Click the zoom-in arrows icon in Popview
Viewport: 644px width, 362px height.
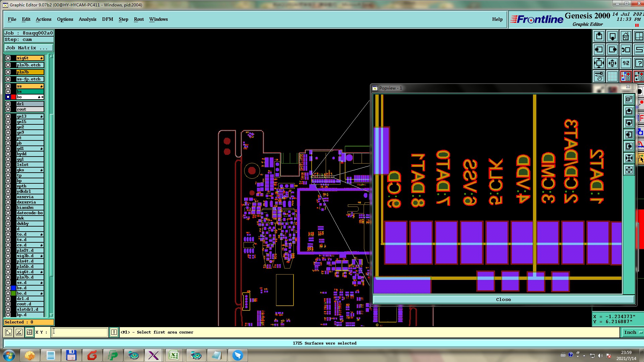(x=629, y=158)
